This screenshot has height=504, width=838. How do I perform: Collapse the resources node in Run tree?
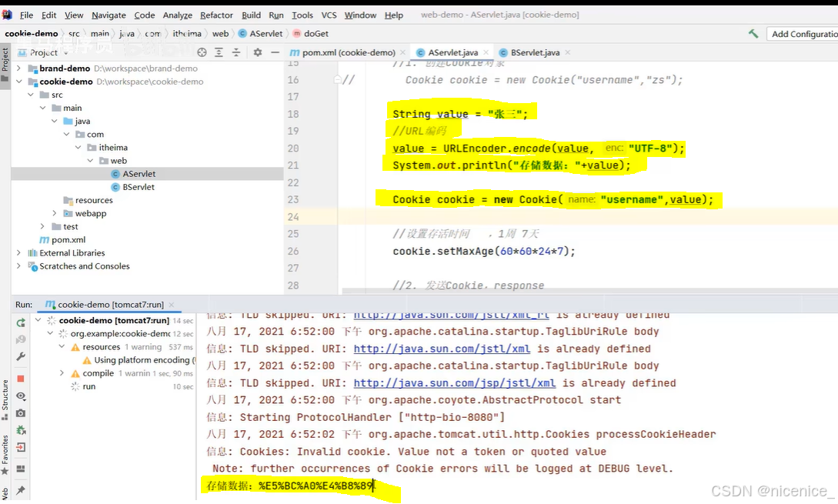click(62, 347)
